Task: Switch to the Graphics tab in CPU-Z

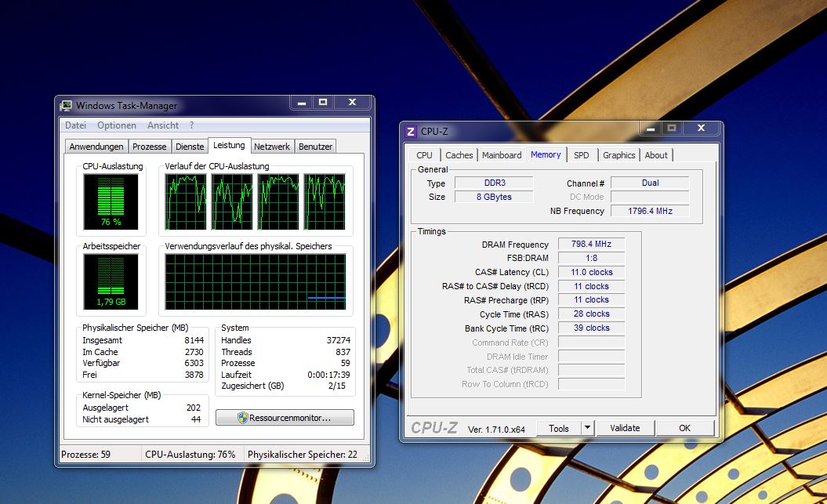Action: click(618, 155)
